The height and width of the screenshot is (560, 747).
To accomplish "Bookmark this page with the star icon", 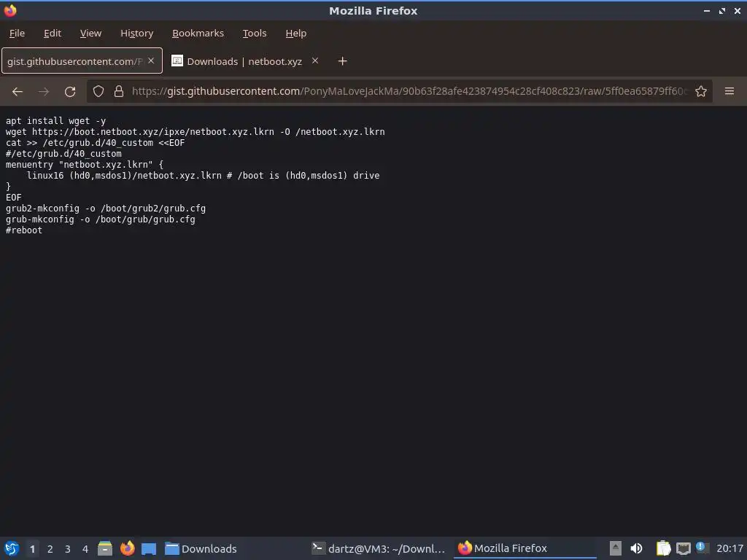I will [701, 91].
